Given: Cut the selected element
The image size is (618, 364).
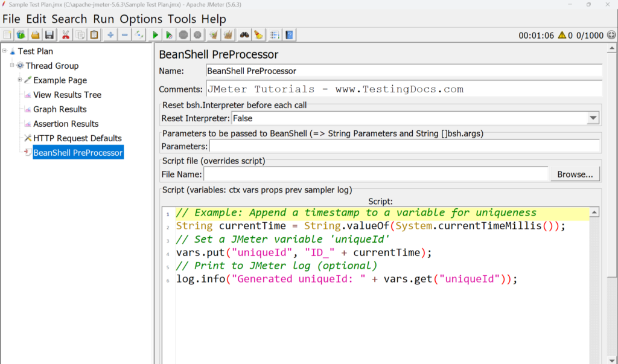Looking at the screenshot, I should (65, 34).
